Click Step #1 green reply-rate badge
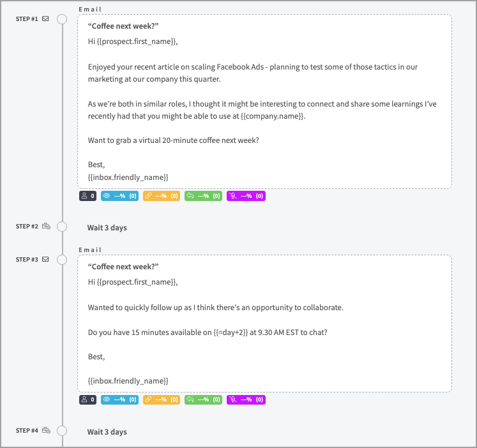 (203, 196)
